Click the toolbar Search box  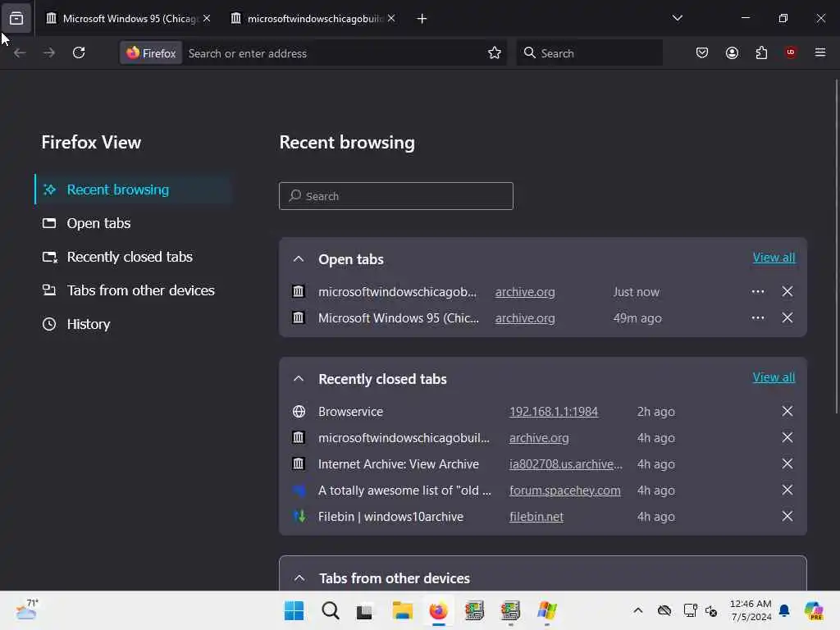coord(589,53)
